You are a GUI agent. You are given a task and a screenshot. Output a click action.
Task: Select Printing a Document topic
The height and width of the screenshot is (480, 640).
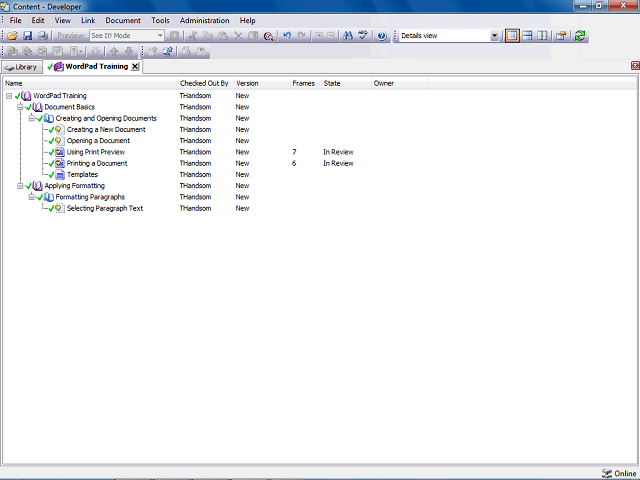coord(97,163)
